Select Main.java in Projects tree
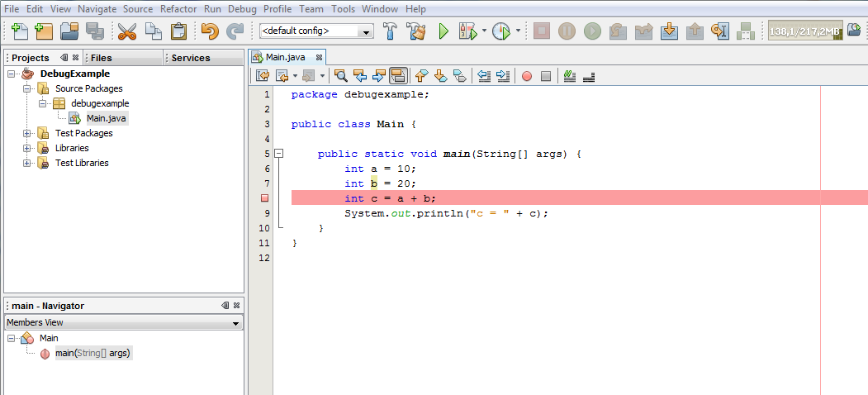Viewport: 868px width, 395px height. [x=107, y=118]
